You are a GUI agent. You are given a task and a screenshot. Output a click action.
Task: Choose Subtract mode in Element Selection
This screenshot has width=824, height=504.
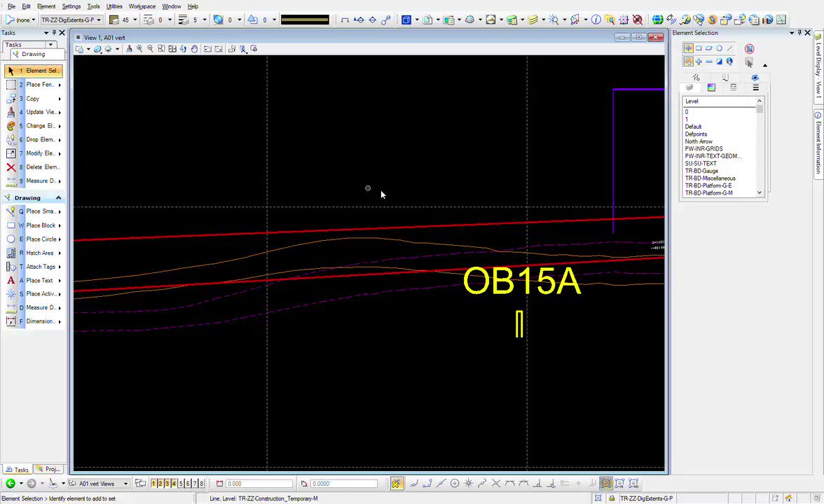tap(709, 62)
